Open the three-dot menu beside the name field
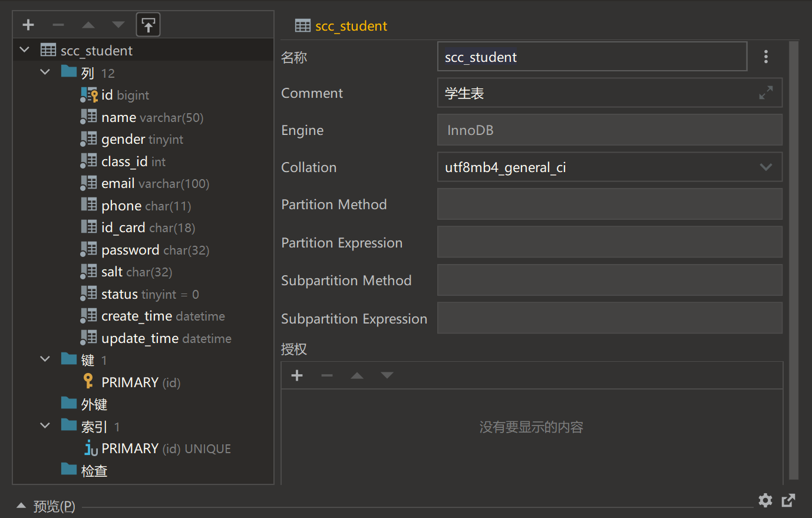 click(x=766, y=57)
